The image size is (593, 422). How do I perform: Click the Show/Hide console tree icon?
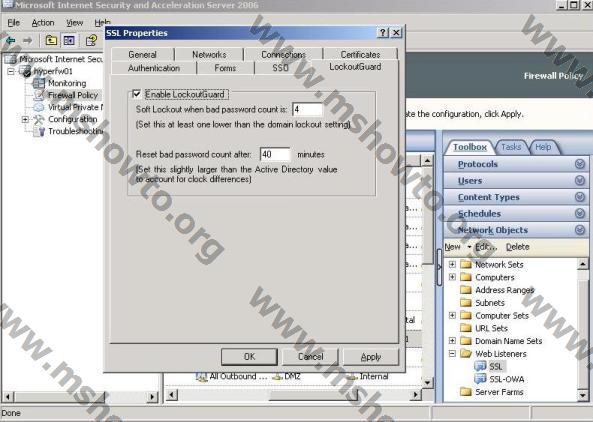[x=69, y=40]
